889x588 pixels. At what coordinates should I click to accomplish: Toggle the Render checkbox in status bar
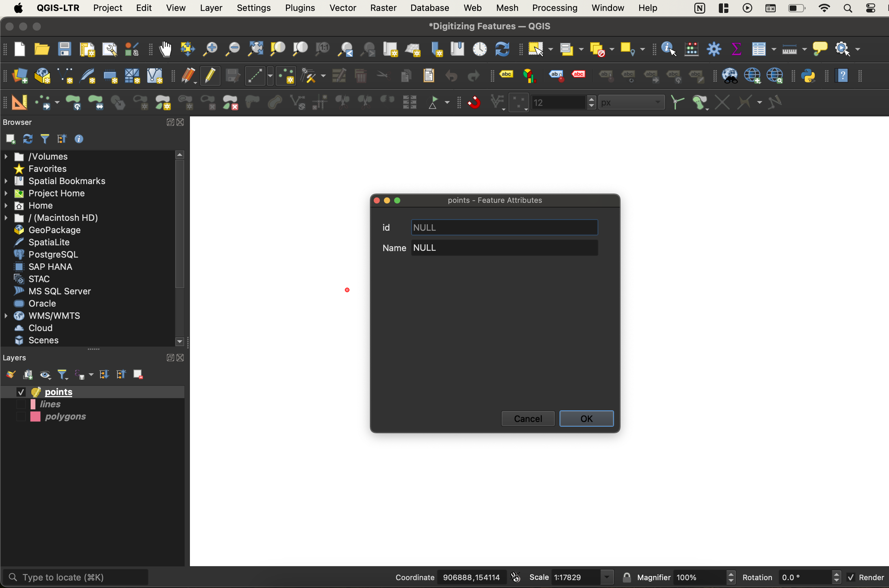click(851, 577)
